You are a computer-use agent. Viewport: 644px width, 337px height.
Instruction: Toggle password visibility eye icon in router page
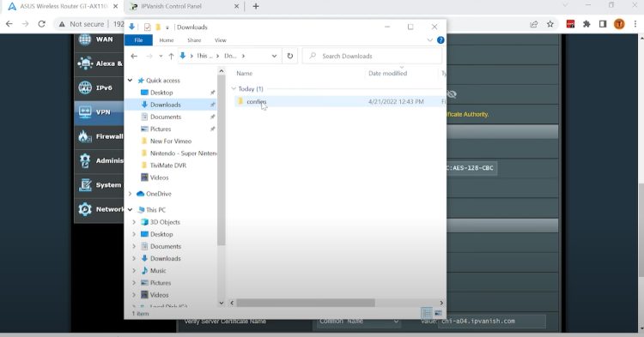(452, 94)
